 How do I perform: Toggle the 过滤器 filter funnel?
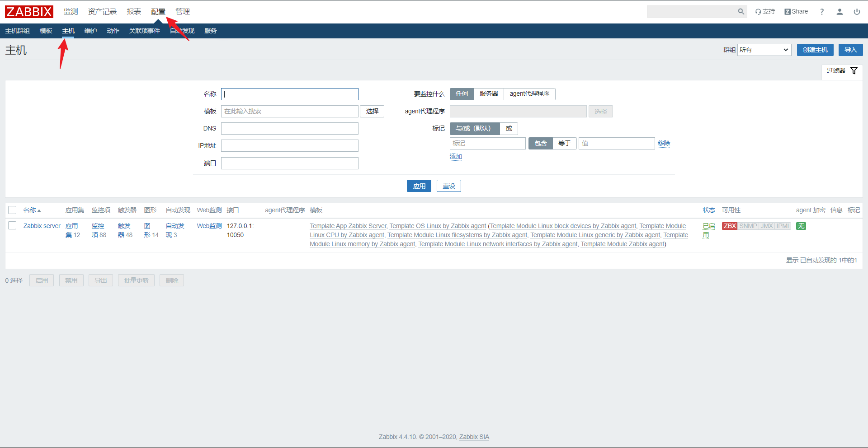[842, 71]
